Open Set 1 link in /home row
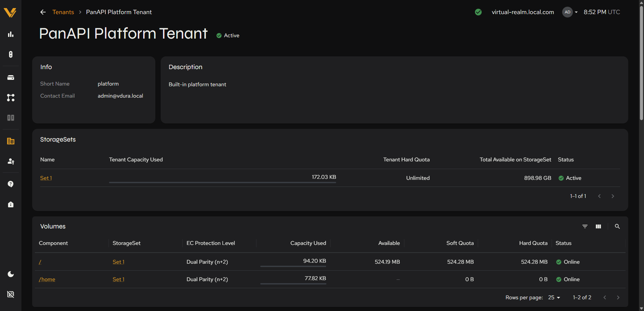 118,279
